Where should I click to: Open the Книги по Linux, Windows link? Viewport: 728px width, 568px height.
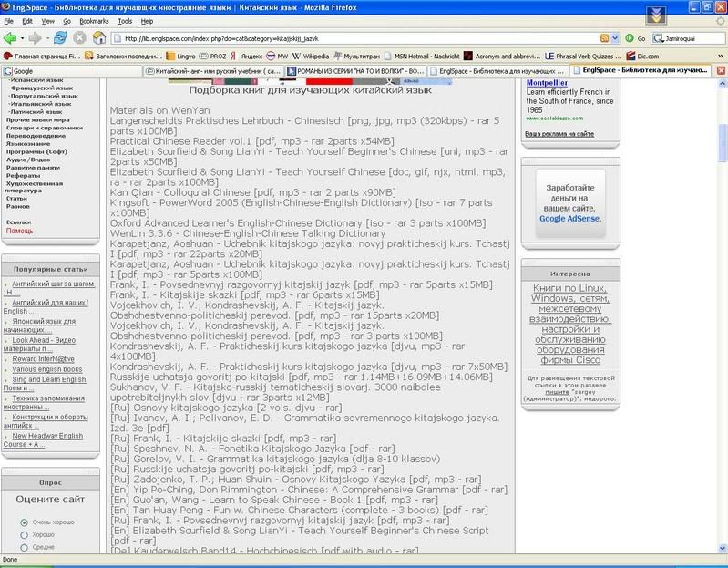[x=570, y=324]
